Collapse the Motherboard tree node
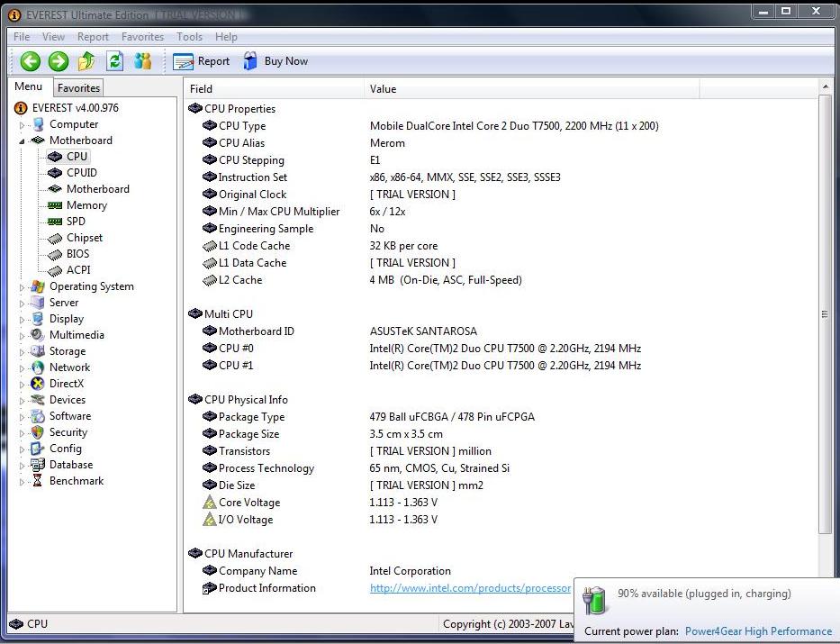The width and height of the screenshot is (840, 644). [22, 141]
